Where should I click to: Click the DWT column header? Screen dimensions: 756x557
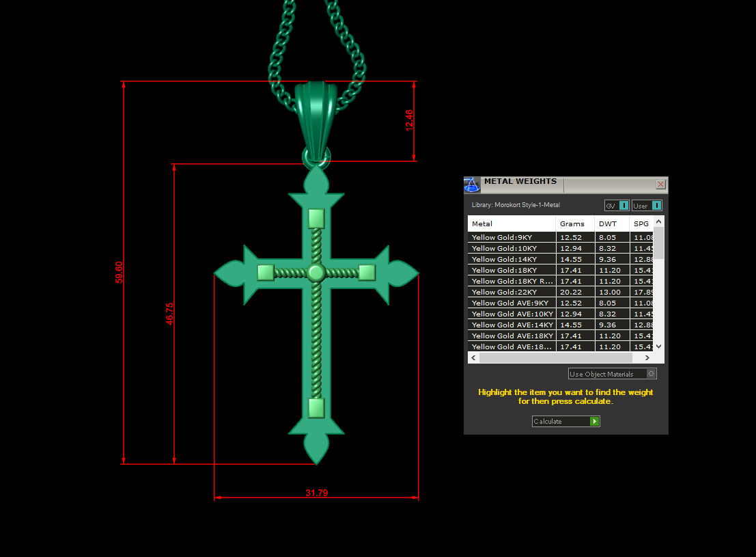pyautogui.click(x=612, y=223)
